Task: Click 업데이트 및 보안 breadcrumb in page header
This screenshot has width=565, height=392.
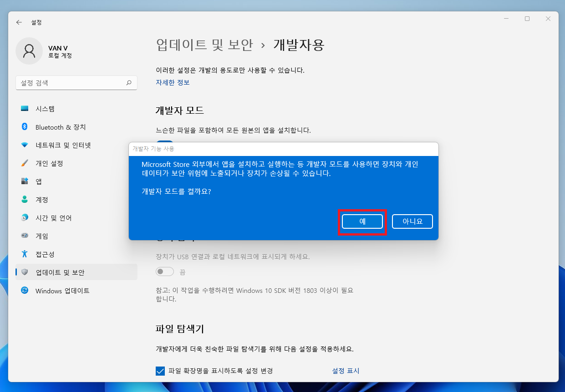Action: 204,45
